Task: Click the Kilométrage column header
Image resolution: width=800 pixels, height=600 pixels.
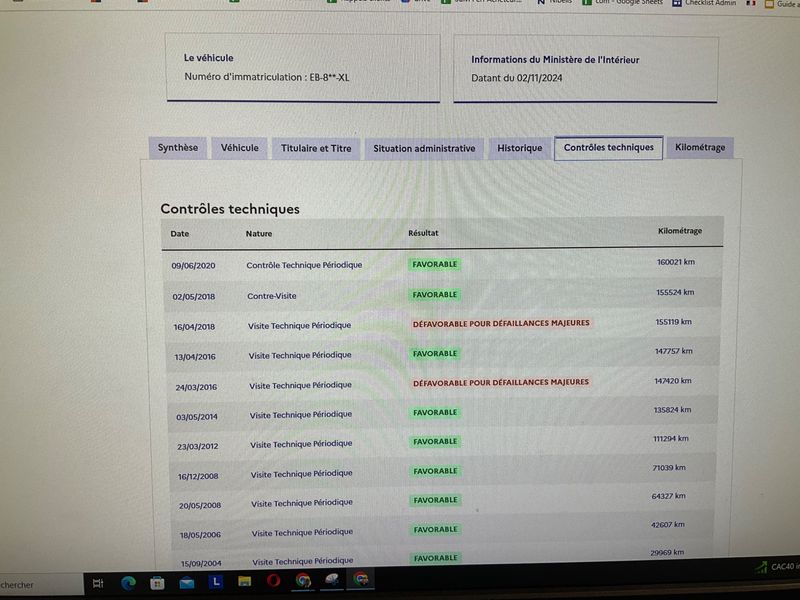Action: point(680,231)
